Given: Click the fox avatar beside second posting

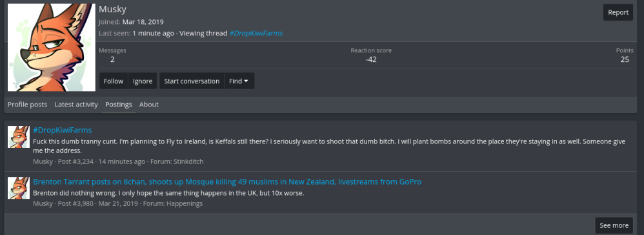Looking at the screenshot, I should (19, 188).
